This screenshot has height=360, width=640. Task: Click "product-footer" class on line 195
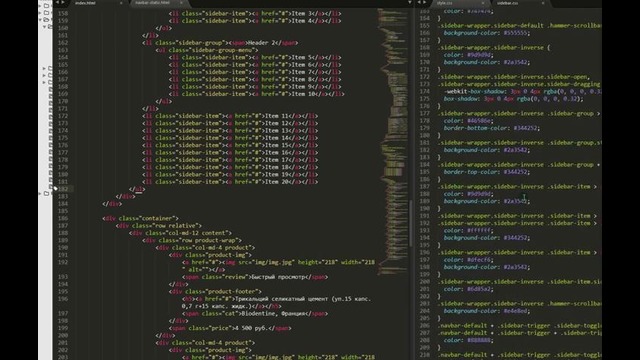coord(234,292)
